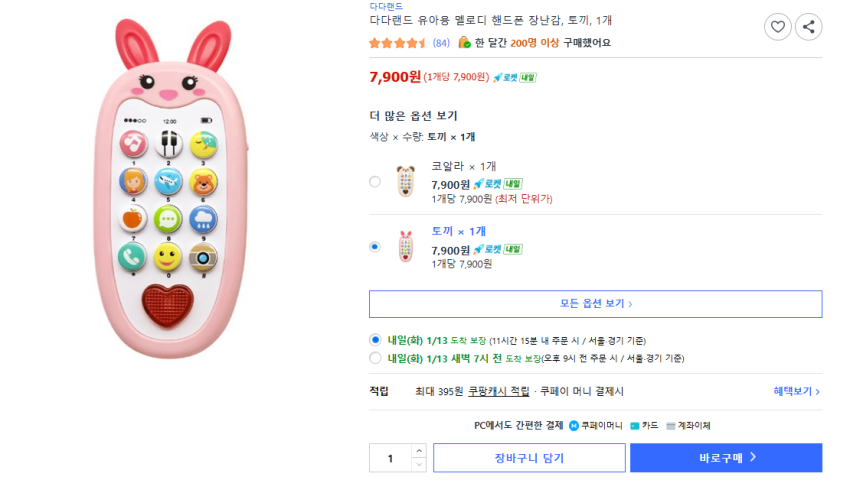Select the 토끼 × 1개 radio option
Viewport: 850px width, 480px height.
point(375,246)
